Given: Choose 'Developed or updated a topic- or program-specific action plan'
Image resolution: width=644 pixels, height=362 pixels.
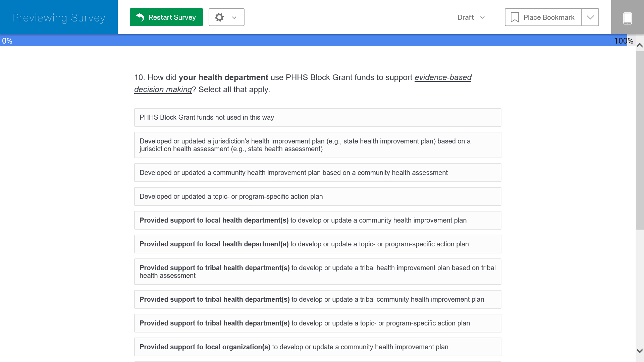Looking at the screenshot, I should pyautogui.click(x=317, y=196).
